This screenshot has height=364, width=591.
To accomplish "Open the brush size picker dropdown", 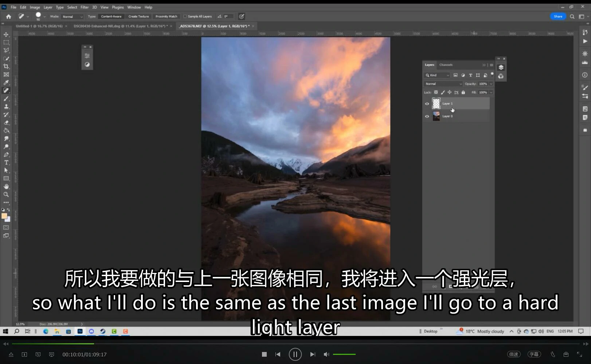I will coord(45,16).
